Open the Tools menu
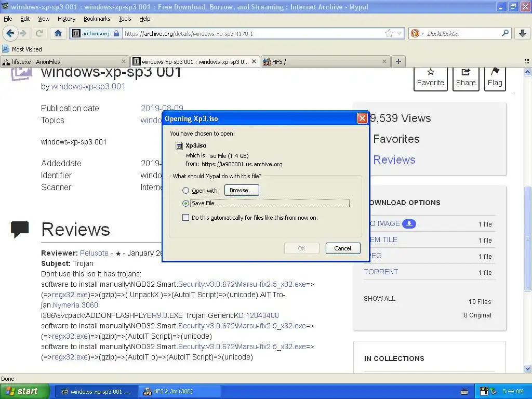The height and width of the screenshot is (399, 532). tap(125, 19)
